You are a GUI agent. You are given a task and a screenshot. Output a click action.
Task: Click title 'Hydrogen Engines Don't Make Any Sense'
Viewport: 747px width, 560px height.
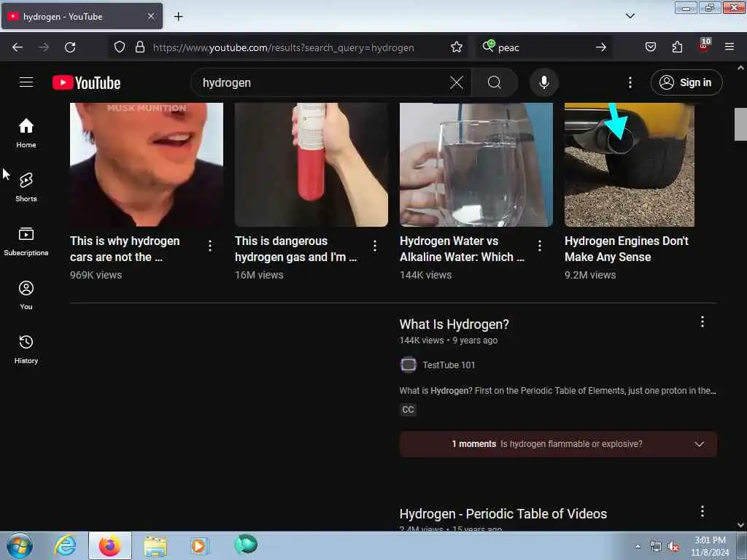pos(627,249)
